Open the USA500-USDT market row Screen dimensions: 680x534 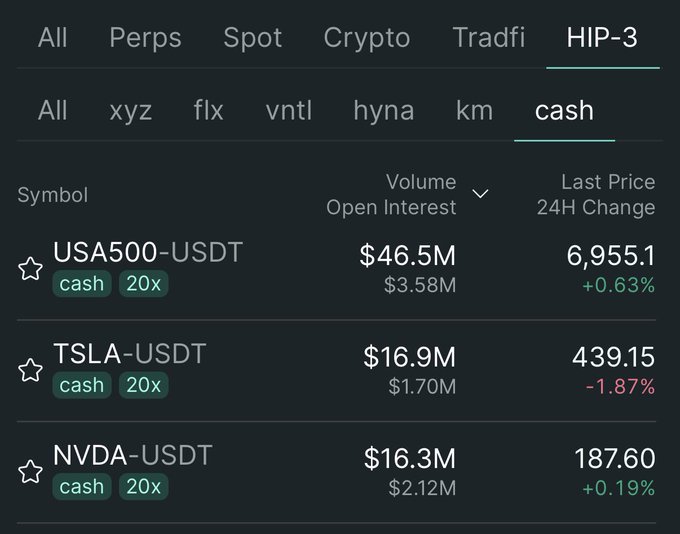(x=148, y=253)
